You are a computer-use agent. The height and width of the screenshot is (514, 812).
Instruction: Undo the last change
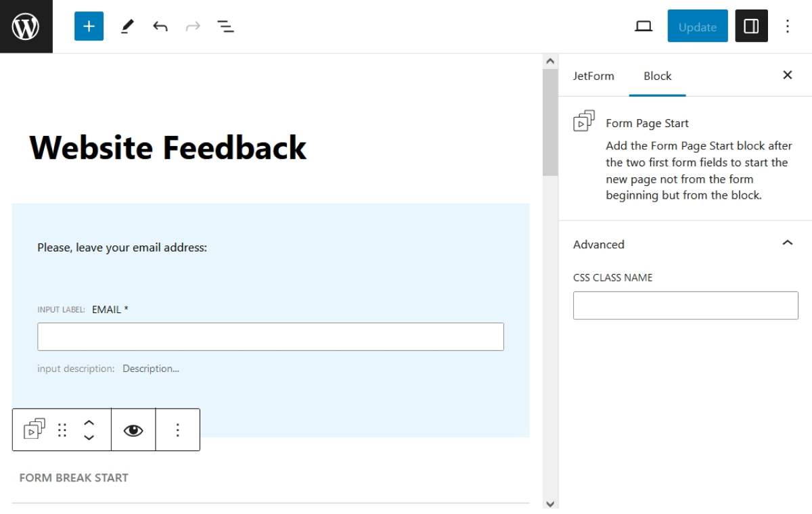161,26
